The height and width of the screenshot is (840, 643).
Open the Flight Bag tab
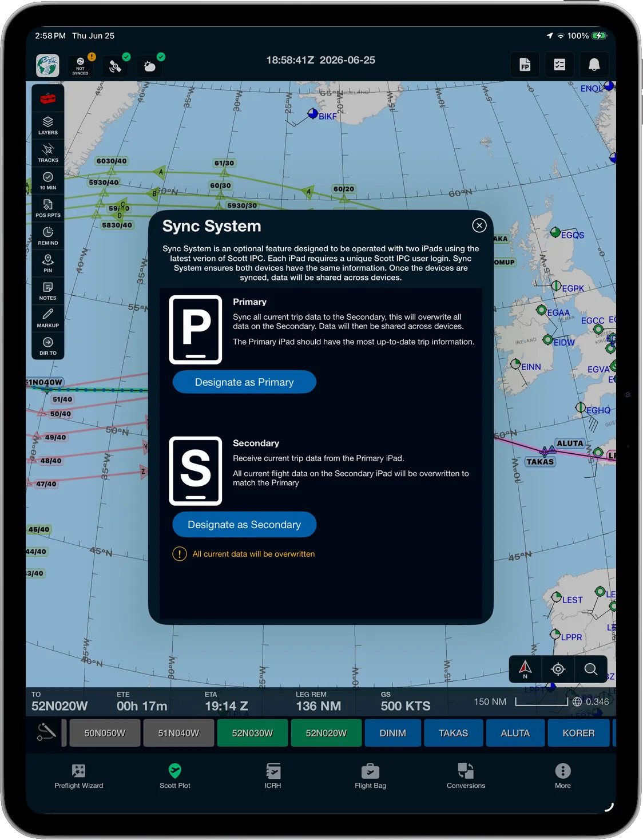pyautogui.click(x=370, y=776)
